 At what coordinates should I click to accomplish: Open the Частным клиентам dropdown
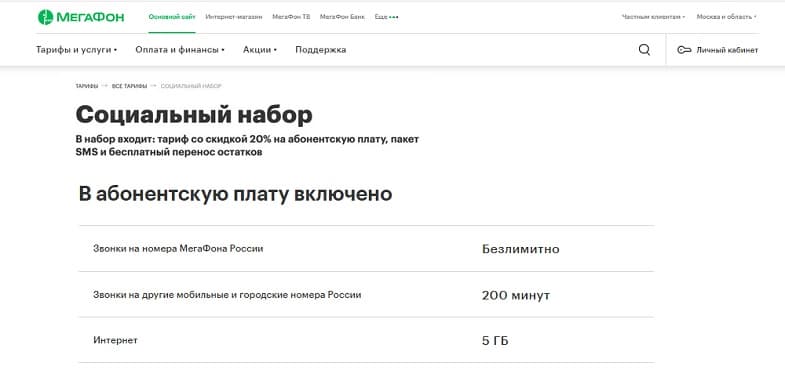pyautogui.click(x=653, y=17)
